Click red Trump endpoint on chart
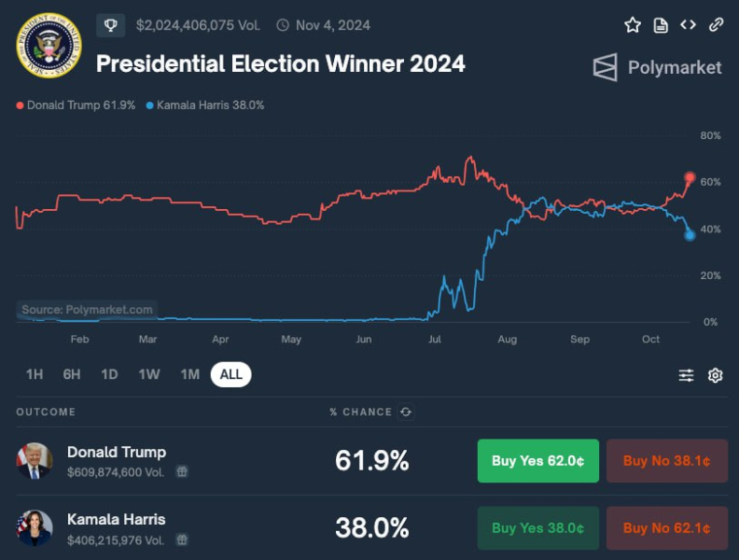The width and height of the screenshot is (739, 560). click(x=690, y=177)
